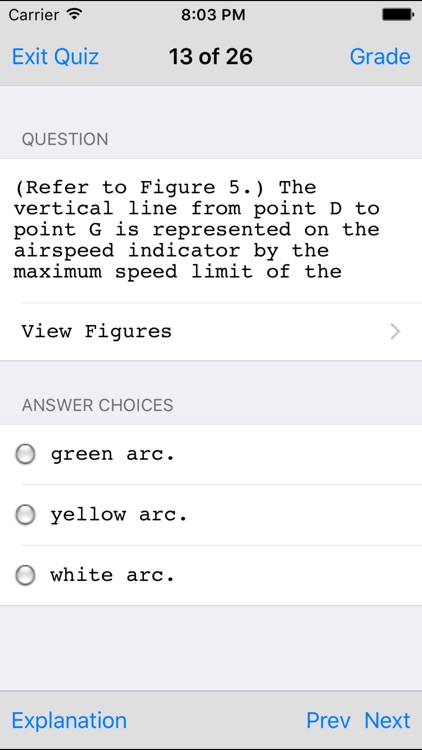
Task: Tap the question text about Figure 5
Action: 196,229
